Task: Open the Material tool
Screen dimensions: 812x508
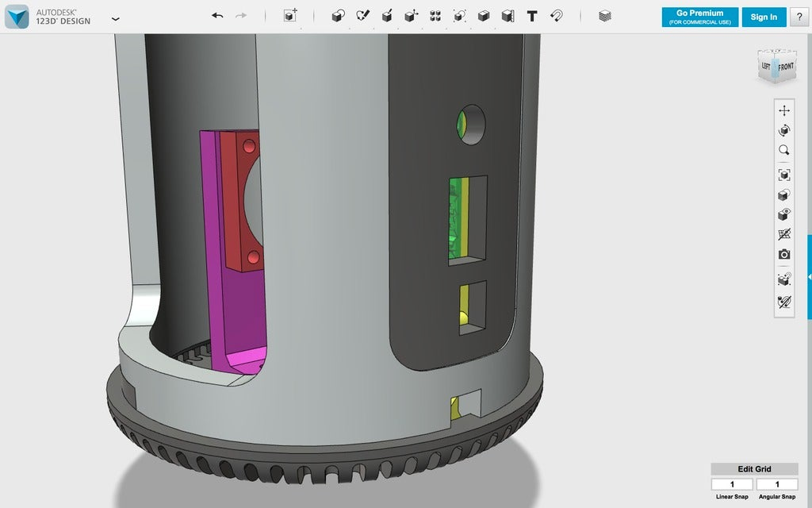Action: coord(605,16)
